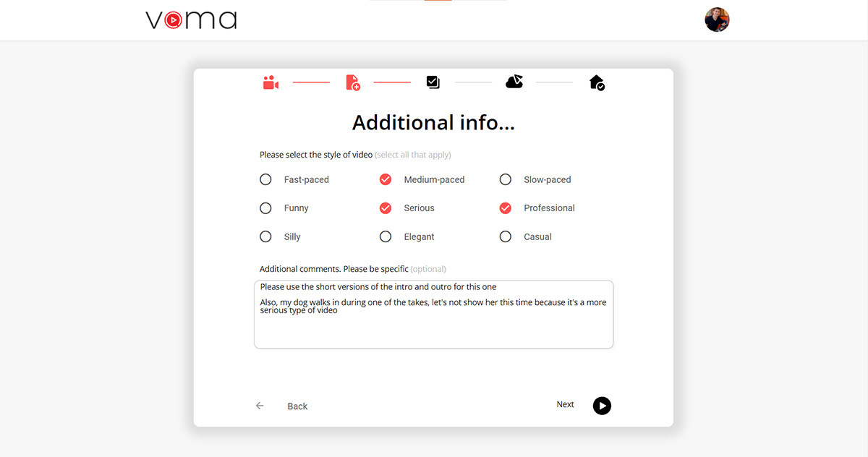Screen dimensions: 868x457
Task: Click the home checkmark step icon
Action: pyautogui.click(x=596, y=82)
